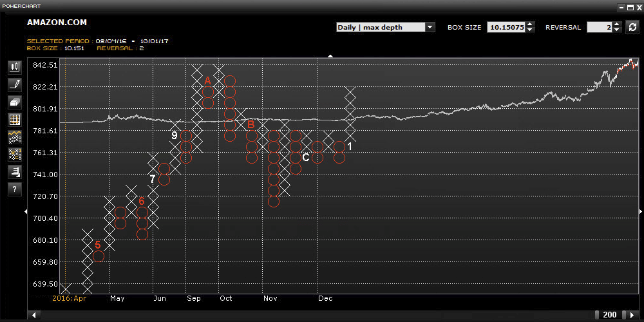Click the BOX SIZE value field
The height and width of the screenshot is (322, 644).
506,28
